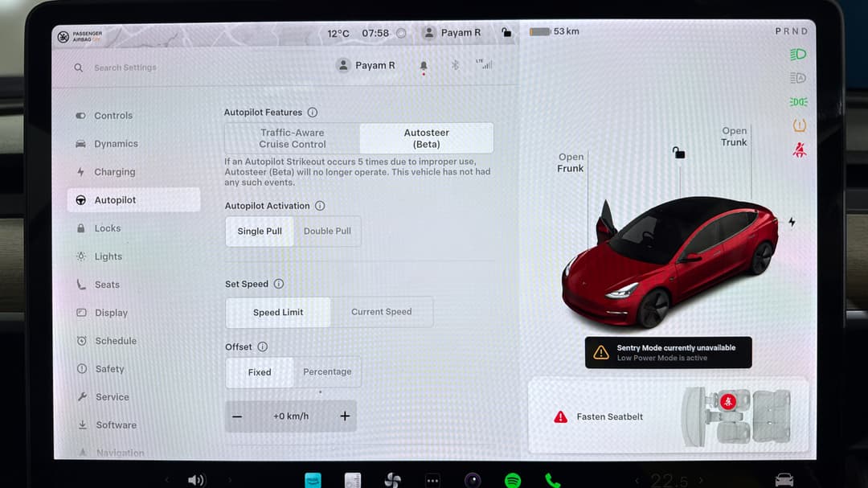The image size is (868, 488).
Task: Open notifications bell icon
Action: tap(424, 66)
